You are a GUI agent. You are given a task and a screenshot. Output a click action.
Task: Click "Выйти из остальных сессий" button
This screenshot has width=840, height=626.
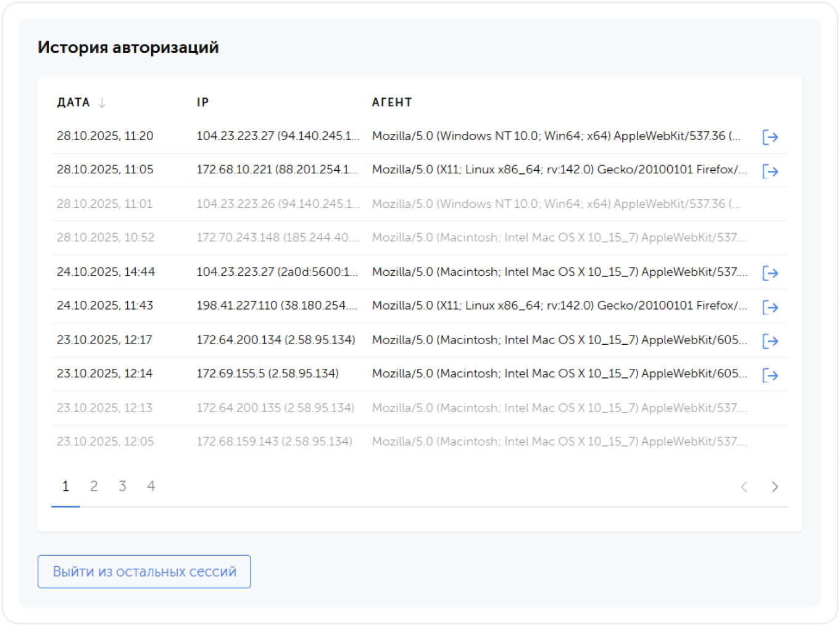(144, 572)
